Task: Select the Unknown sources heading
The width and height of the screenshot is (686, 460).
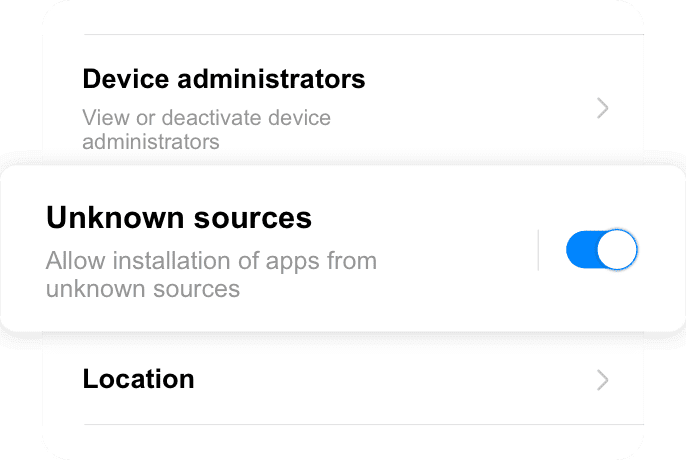Action: click(179, 217)
